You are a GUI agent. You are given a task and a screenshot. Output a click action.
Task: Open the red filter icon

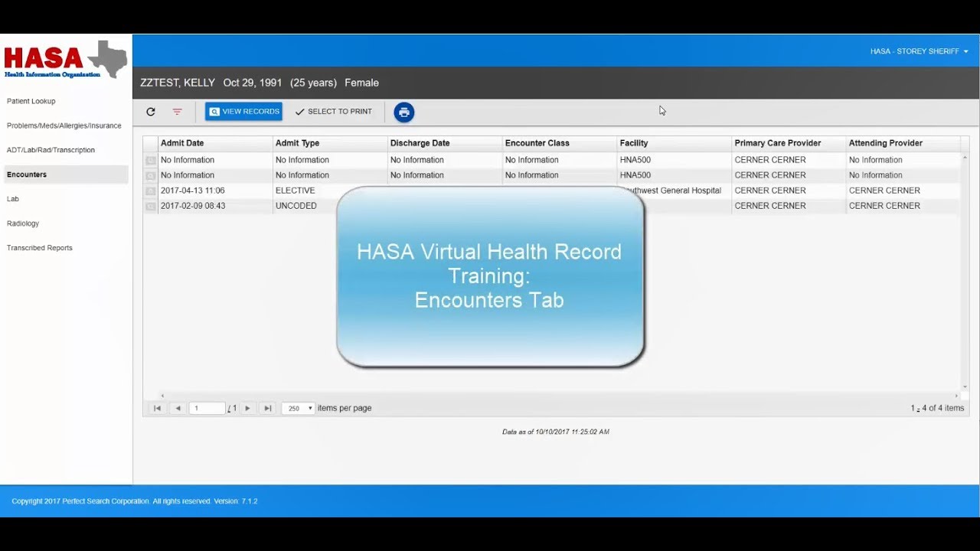[x=177, y=112]
